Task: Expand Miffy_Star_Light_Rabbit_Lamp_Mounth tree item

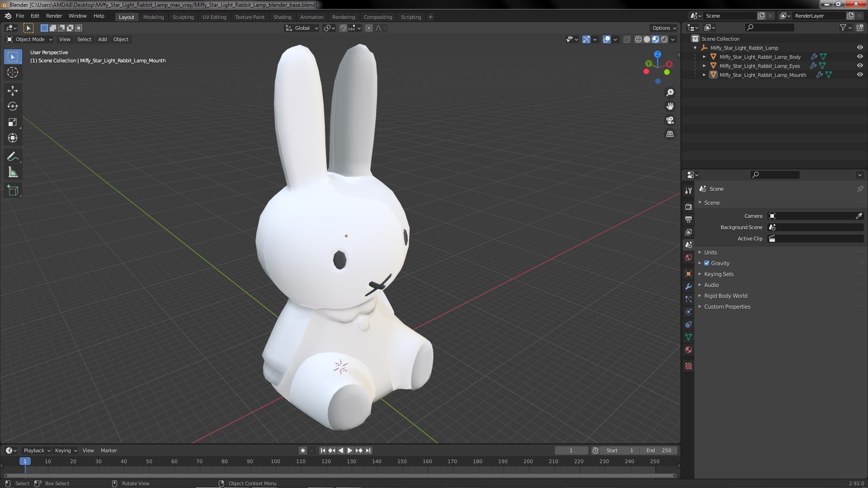Action: (x=704, y=75)
